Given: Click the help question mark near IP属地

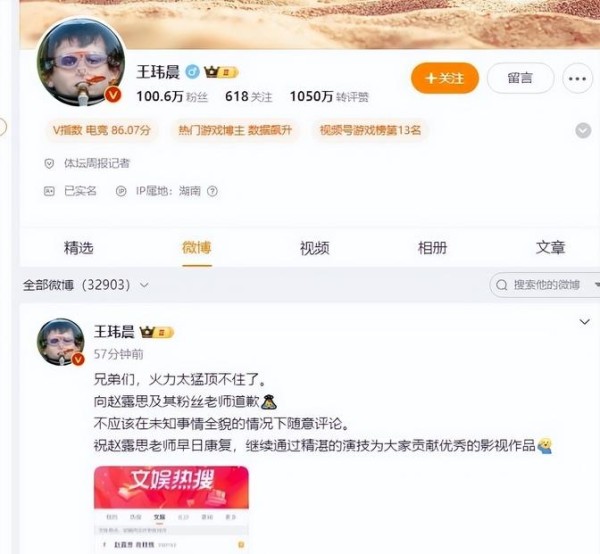Looking at the screenshot, I should [x=212, y=191].
